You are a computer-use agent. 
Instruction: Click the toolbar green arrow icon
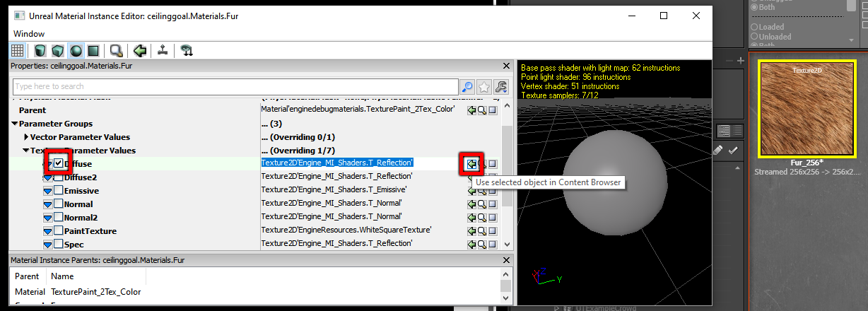(x=140, y=50)
